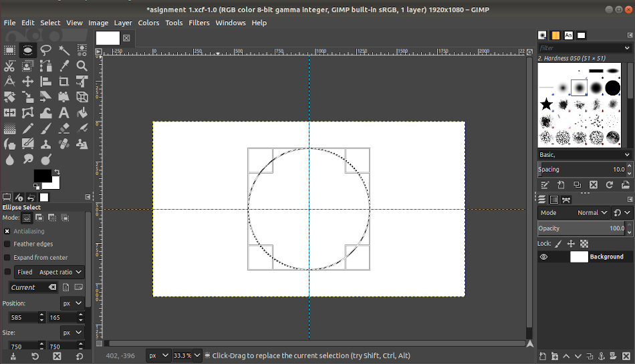
Task: Open the Filters menu
Action: coord(199,23)
